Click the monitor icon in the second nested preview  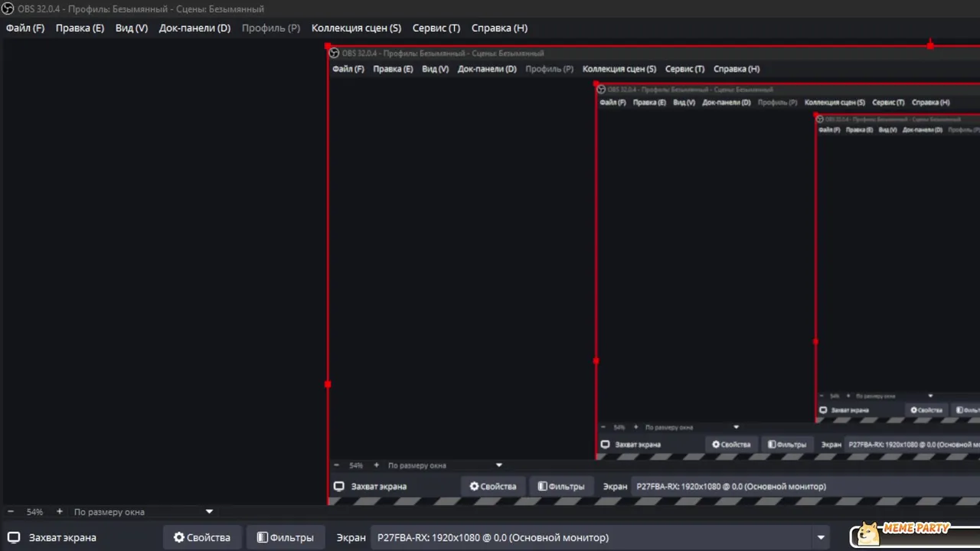(x=605, y=444)
